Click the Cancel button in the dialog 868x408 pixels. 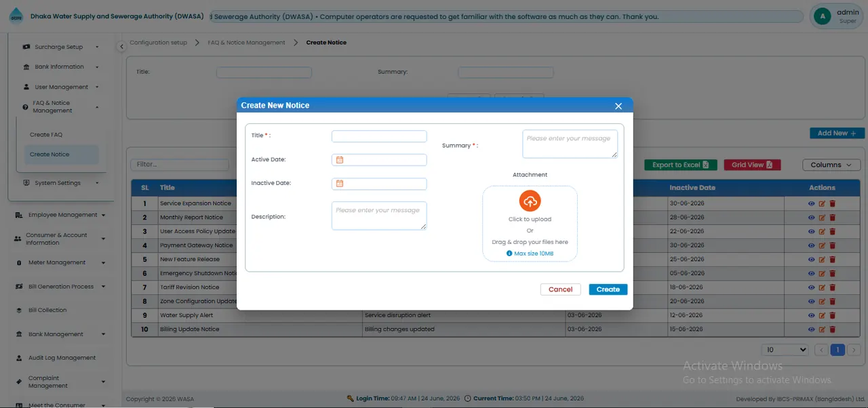561,289
